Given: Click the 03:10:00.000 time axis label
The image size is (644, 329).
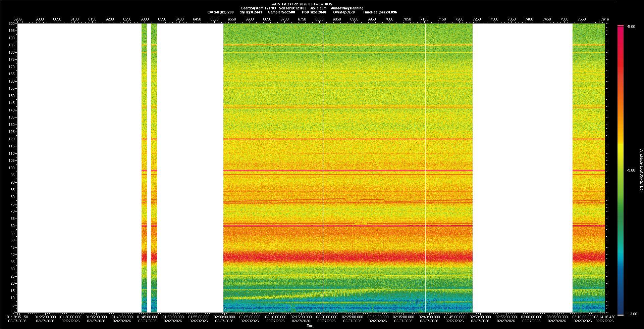Looking at the screenshot, I should point(583,317).
